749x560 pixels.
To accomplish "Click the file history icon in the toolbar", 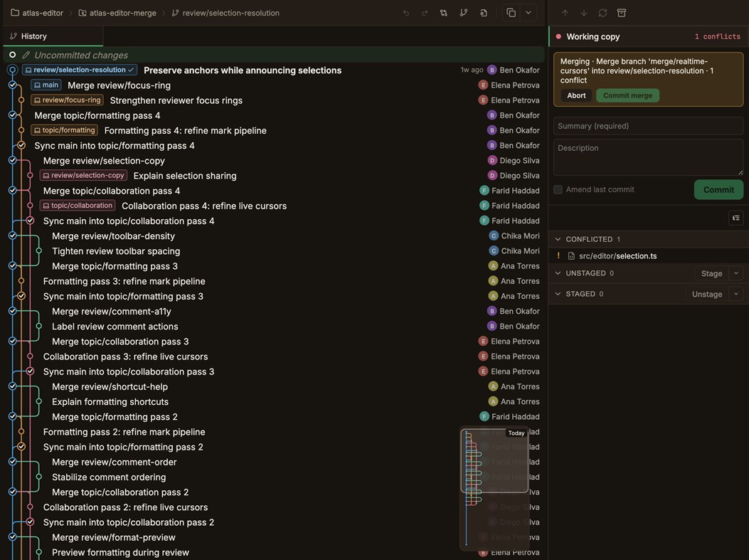I will coord(484,13).
